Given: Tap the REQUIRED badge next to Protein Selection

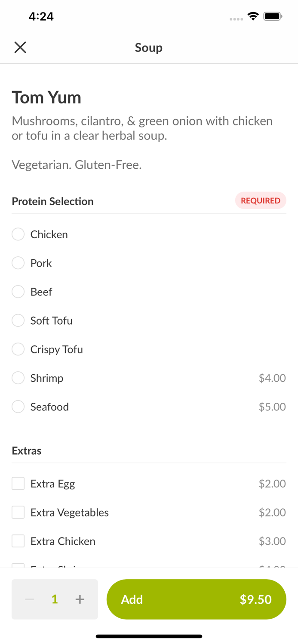Looking at the screenshot, I should click(261, 200).
